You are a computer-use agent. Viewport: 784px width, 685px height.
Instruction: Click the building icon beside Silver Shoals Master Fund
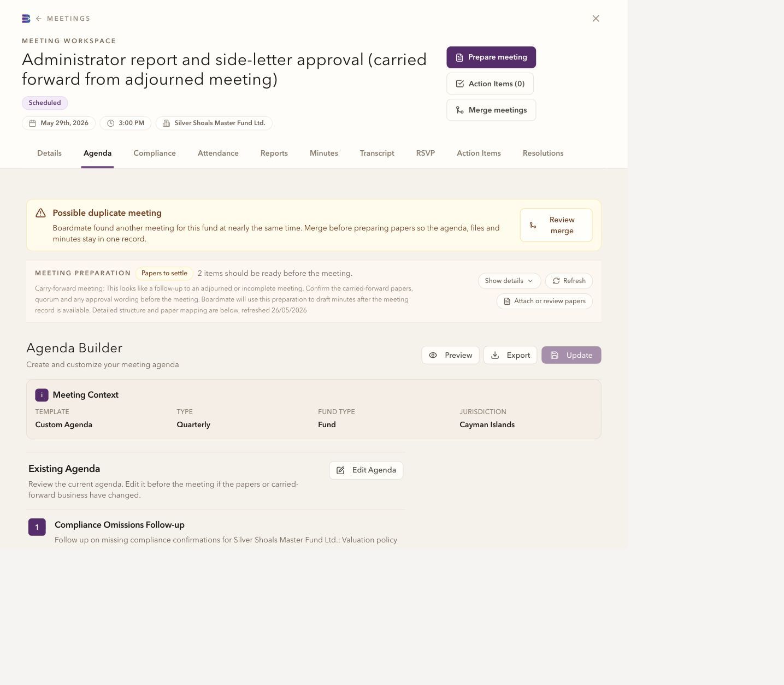[x=167, y=123]
